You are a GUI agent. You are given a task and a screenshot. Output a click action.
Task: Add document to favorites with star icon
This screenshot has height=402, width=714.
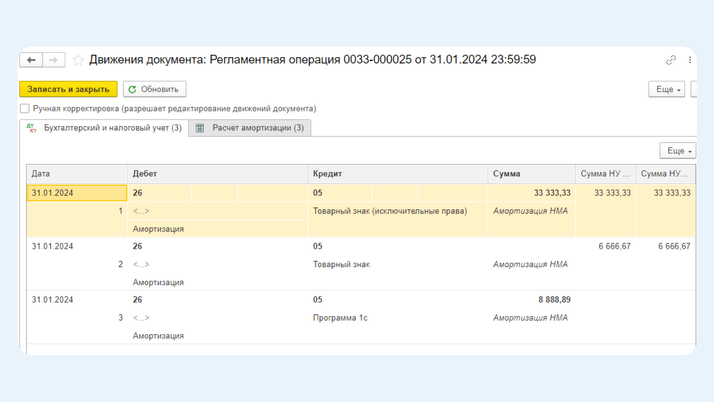(x=78, y=60)
